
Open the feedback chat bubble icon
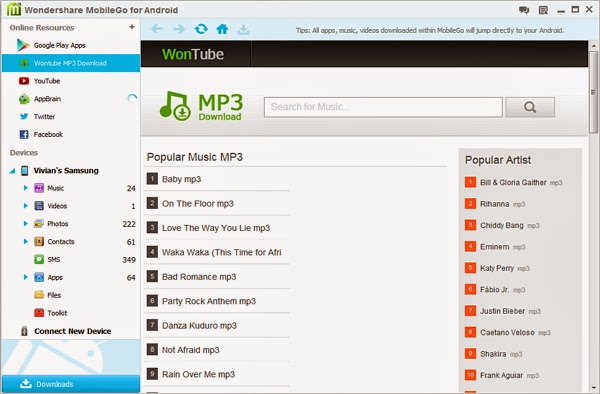[x=524, y=10]
